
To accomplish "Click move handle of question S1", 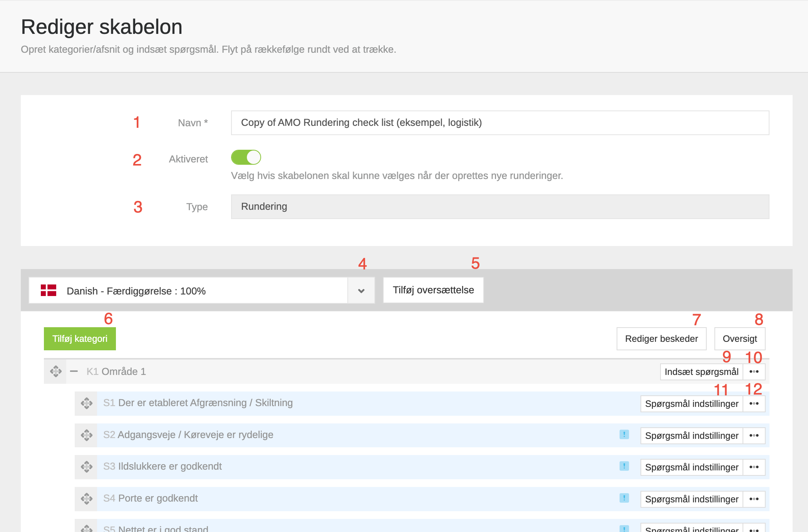I will 86,403.
